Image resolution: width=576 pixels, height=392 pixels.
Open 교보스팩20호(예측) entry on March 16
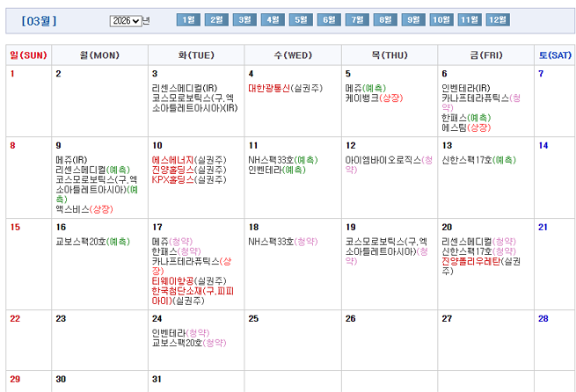(x=92, y=242)
